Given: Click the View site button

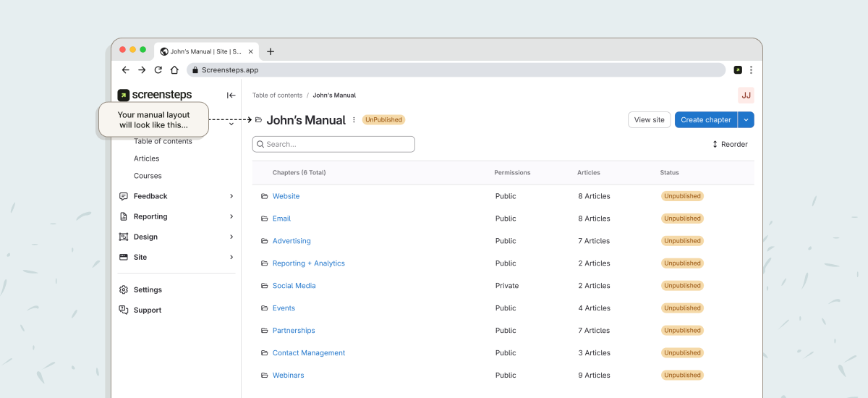Looking at the screenshot, I should pos(649,120).
